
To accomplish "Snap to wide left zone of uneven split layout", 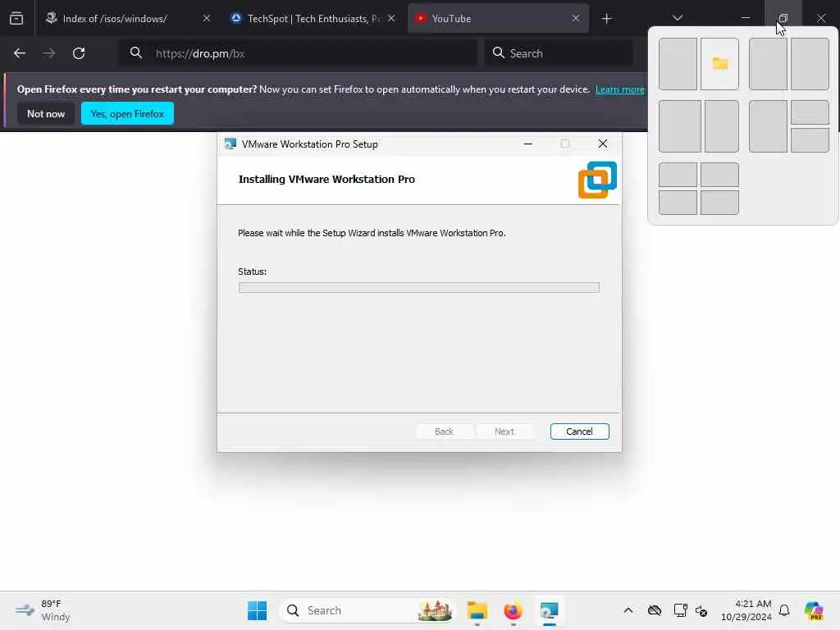I will [x=680, y=126].
